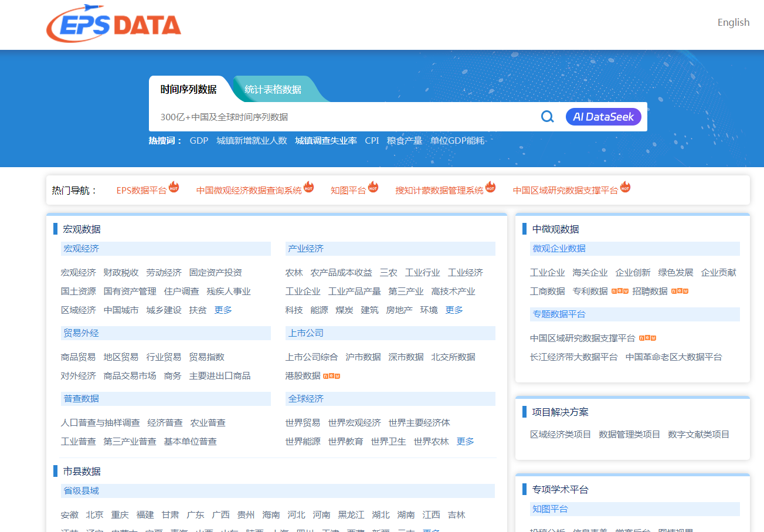764x532 pixels.
Task: Show 更多 in the 全球经济 section
Action: click(x=465, y=442)
